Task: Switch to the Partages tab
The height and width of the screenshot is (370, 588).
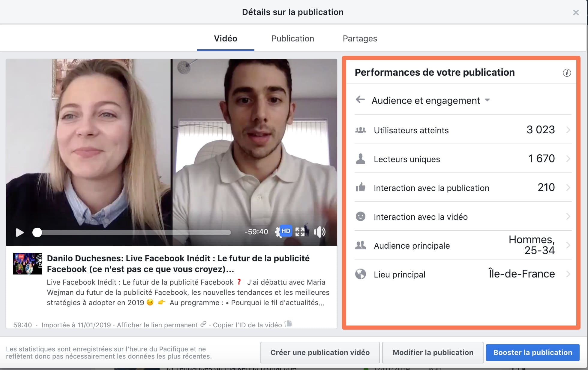Action: pyautogui.click(x=360, y=39)
